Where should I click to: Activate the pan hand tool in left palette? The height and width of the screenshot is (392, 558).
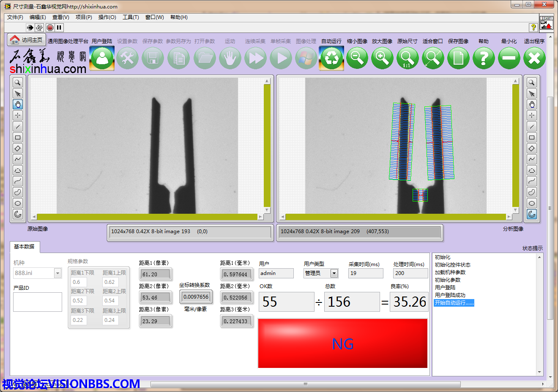point(18,104)
